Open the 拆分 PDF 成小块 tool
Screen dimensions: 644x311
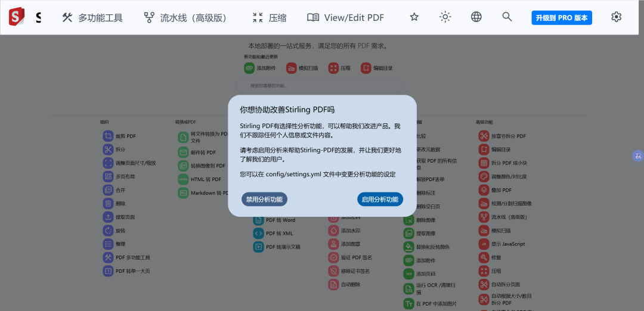(503, 163)
